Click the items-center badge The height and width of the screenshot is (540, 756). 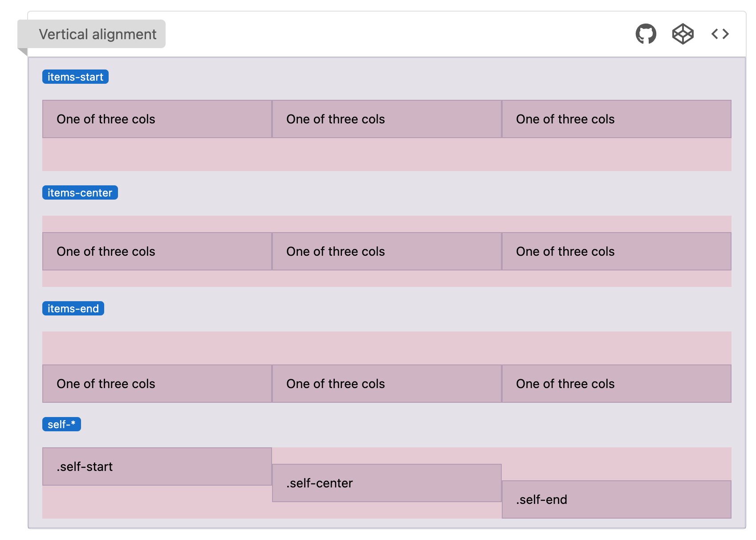80,193
